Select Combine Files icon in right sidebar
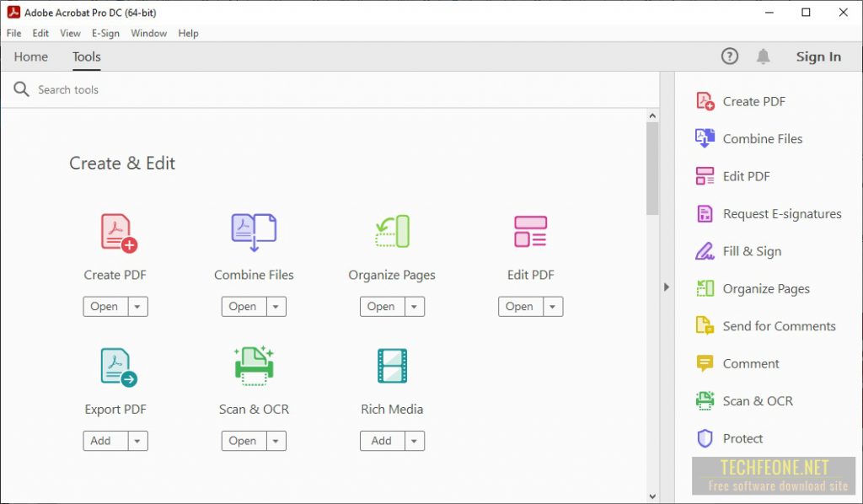 [x=705, y=139]
